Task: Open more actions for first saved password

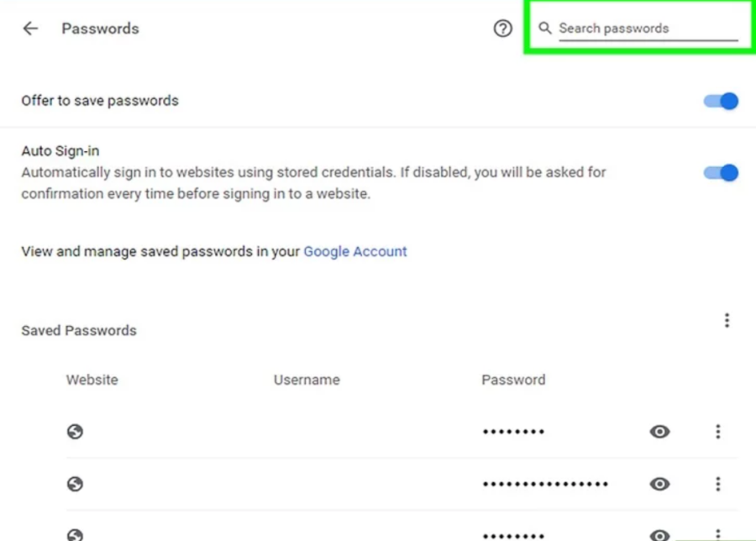Action: [718, 431]
